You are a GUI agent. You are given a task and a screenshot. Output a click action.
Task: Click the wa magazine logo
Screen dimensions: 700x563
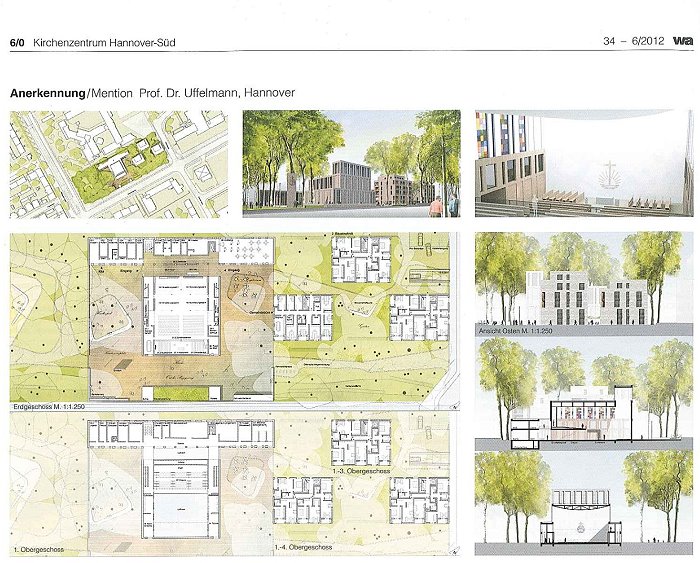tap(683, 41)
